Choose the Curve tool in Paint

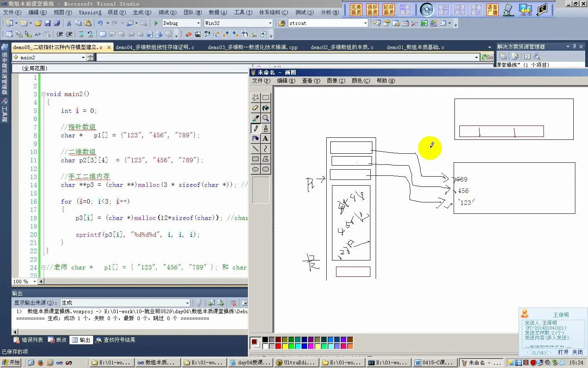point(265,148)
